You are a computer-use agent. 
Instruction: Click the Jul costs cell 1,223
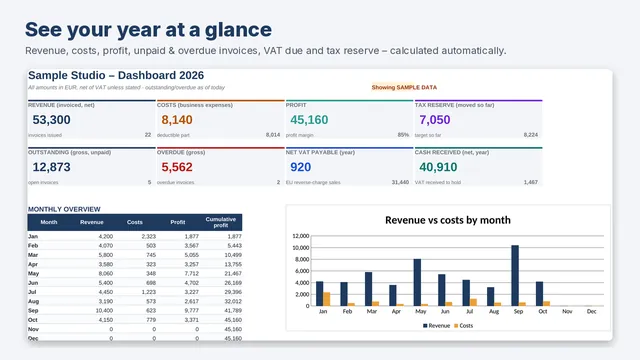coord(149,292)
